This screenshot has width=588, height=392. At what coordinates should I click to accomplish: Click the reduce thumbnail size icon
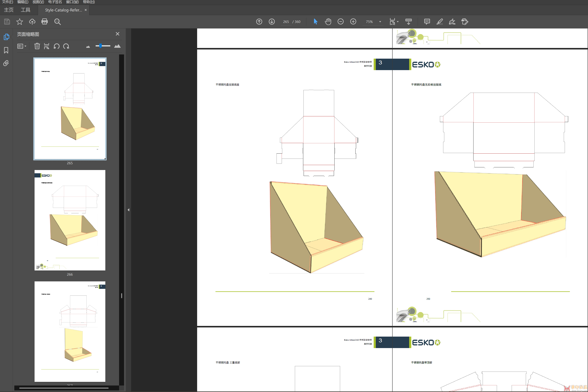click(88, 47)
